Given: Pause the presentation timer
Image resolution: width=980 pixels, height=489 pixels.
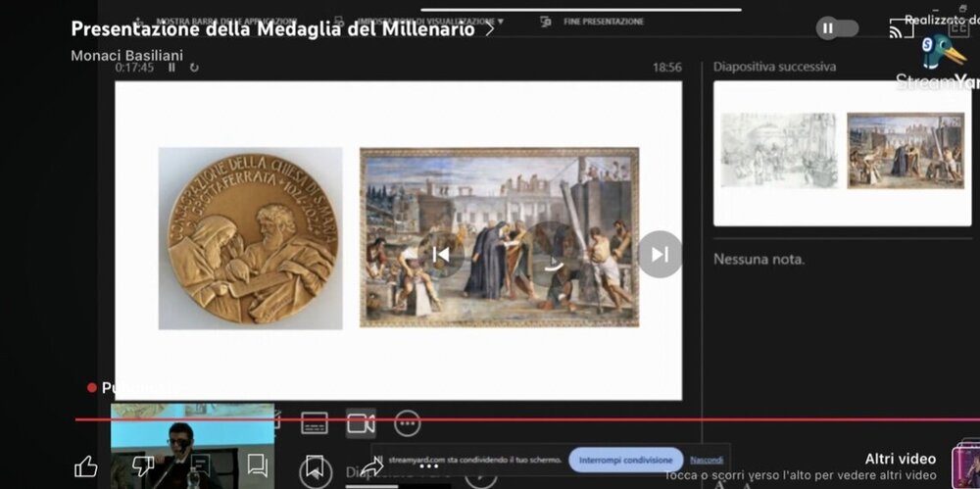Looking at the screenshot, I should pyautogui.click(x=172, y=68).
